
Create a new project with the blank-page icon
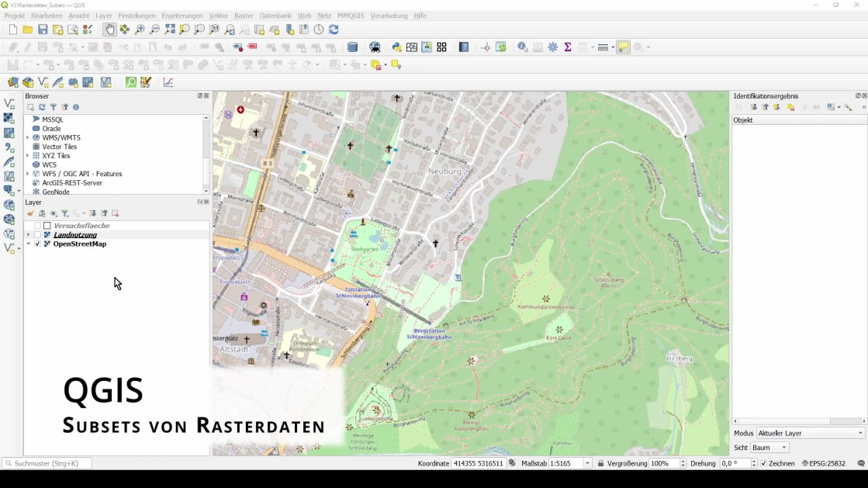pos(12,29)
